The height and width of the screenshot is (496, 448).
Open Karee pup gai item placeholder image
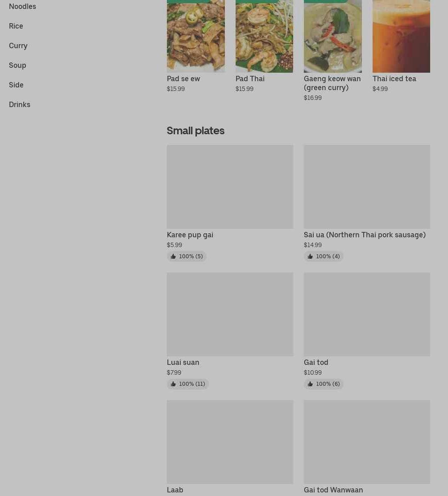click(x=230, y=186)
